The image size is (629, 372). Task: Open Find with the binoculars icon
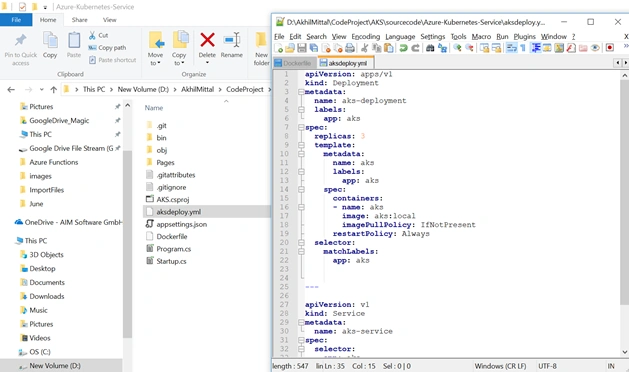[430, 48]
